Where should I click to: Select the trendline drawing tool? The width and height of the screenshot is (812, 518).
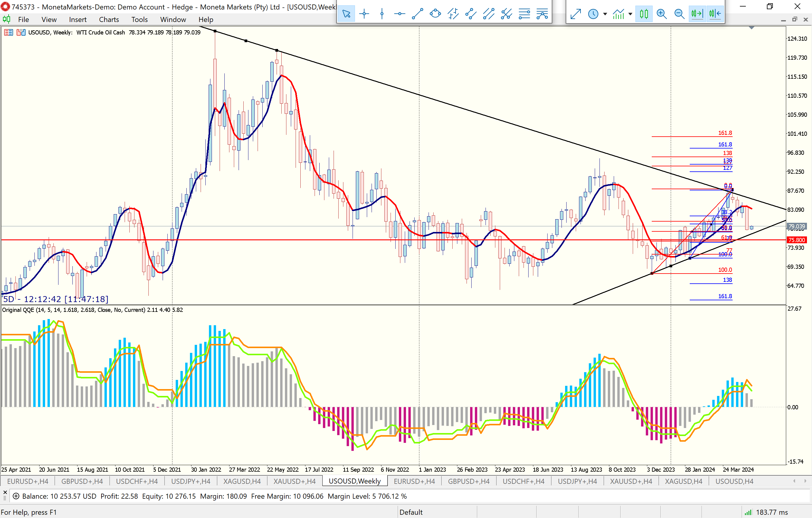coord(418,14)
